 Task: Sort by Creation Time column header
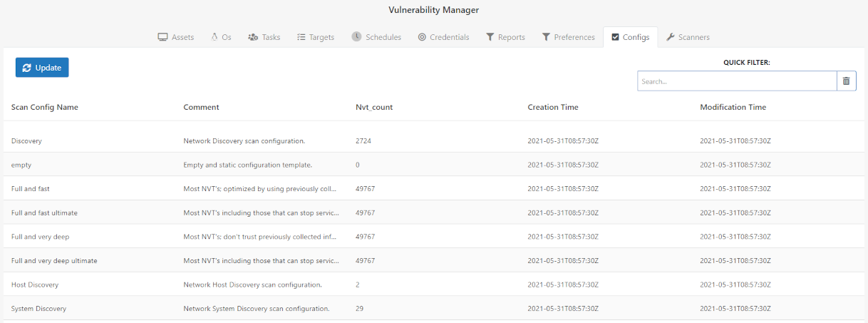(x=553, y=107)
